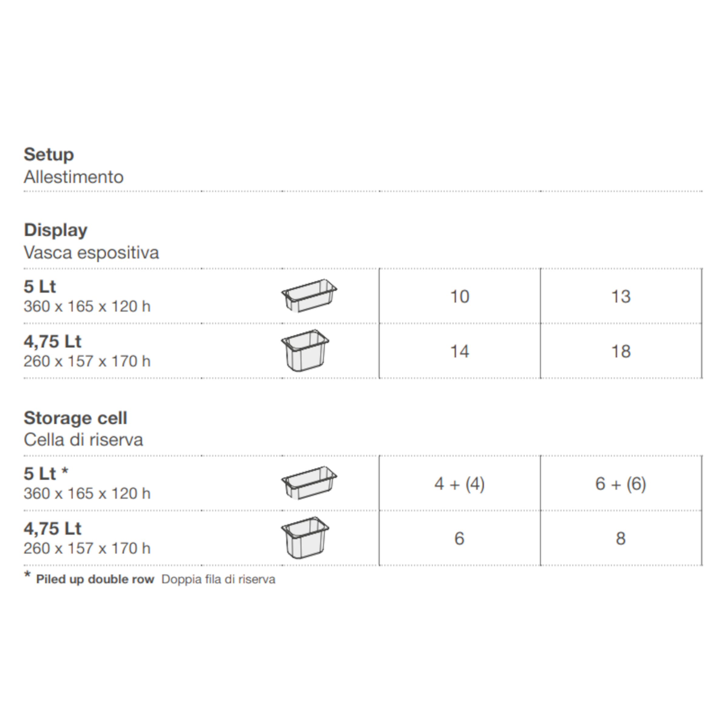Screen dimensions: 728x728
Task: Click the Display 5 Lt value 10
Action: coord(460,297)
